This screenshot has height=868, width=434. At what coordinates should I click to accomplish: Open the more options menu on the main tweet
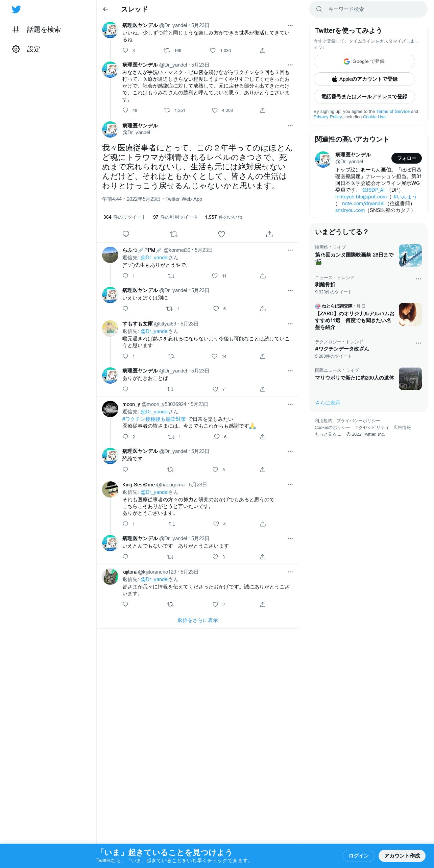[x=290, y=126]
